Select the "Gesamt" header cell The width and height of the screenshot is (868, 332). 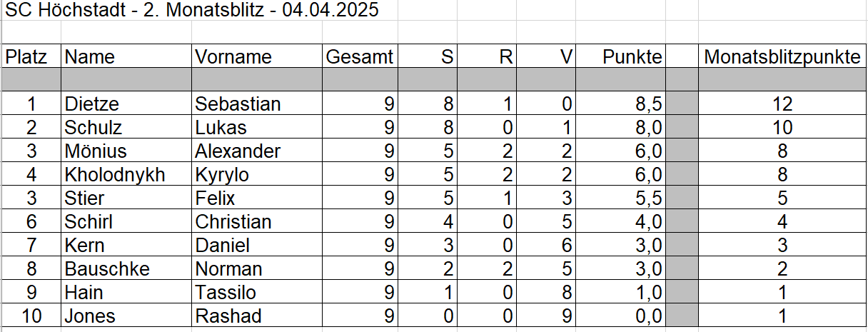point(360,57)
